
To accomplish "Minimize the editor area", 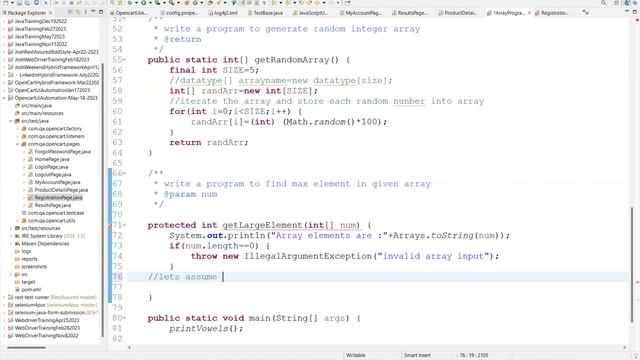I will (627, 11).
